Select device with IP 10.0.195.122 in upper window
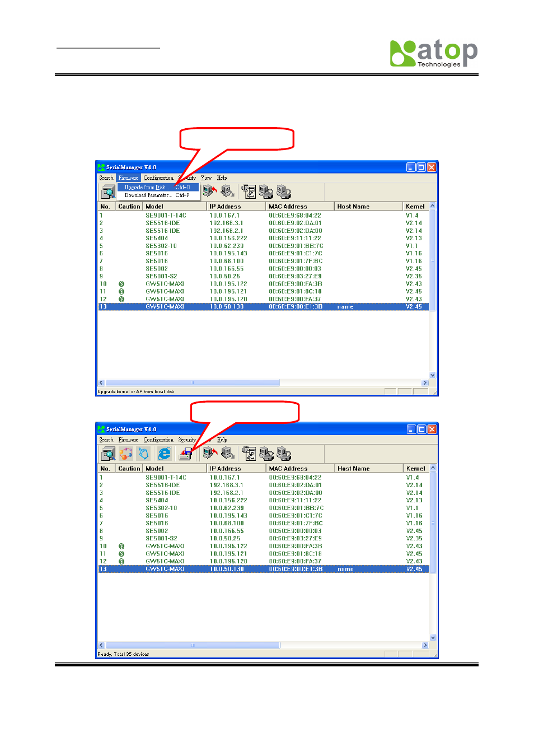534x756 pixels. click(263, 284)
